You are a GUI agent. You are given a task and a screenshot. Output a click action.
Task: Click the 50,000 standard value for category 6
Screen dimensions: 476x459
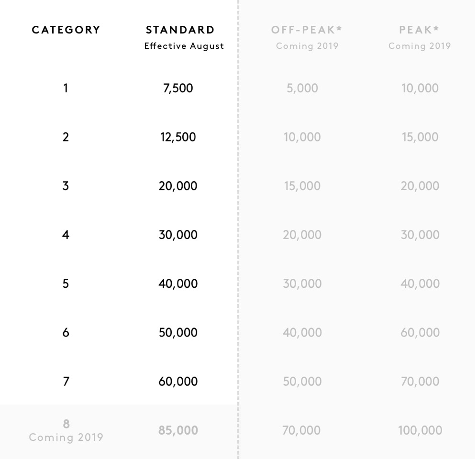click(x=178, y=333)
